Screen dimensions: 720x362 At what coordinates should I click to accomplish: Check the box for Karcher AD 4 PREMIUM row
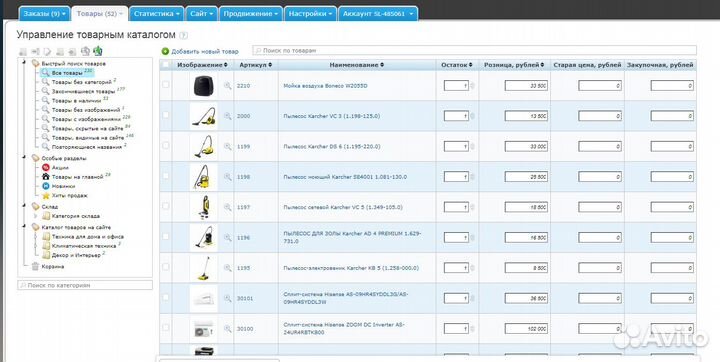(166, 236)
